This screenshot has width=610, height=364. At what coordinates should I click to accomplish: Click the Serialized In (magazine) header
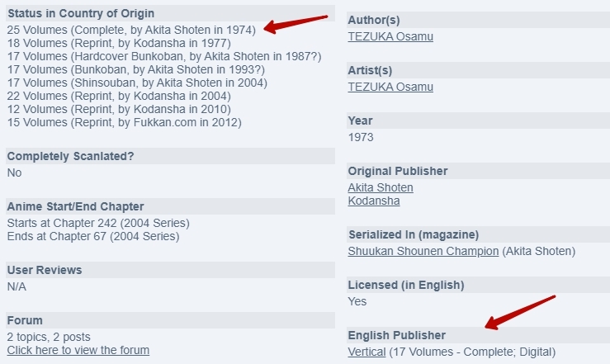click(413, 234)
